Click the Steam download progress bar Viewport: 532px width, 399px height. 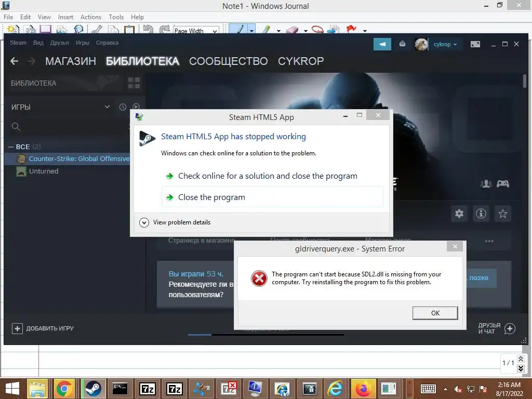tap(266, 335)
